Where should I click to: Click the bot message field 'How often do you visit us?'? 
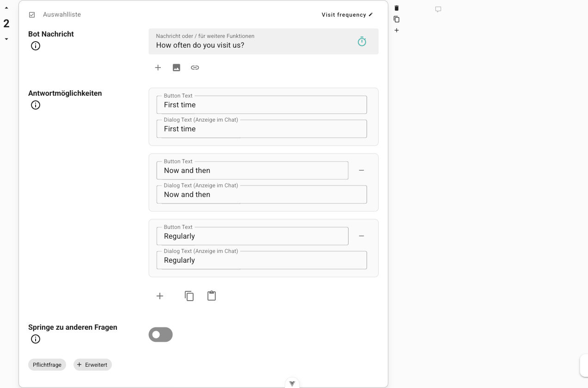click(263, 42)
